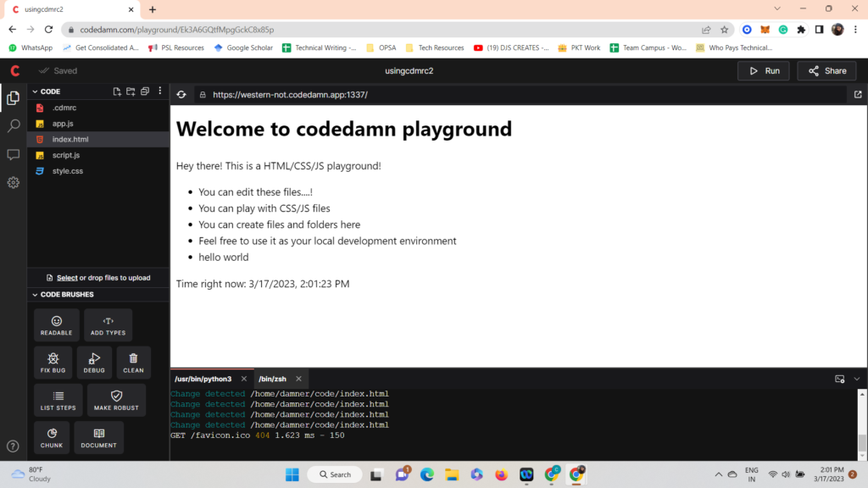868x488 pixels.
Task: Open Microsoft Edge from the taskbar
Action: [x=427, y=474]
